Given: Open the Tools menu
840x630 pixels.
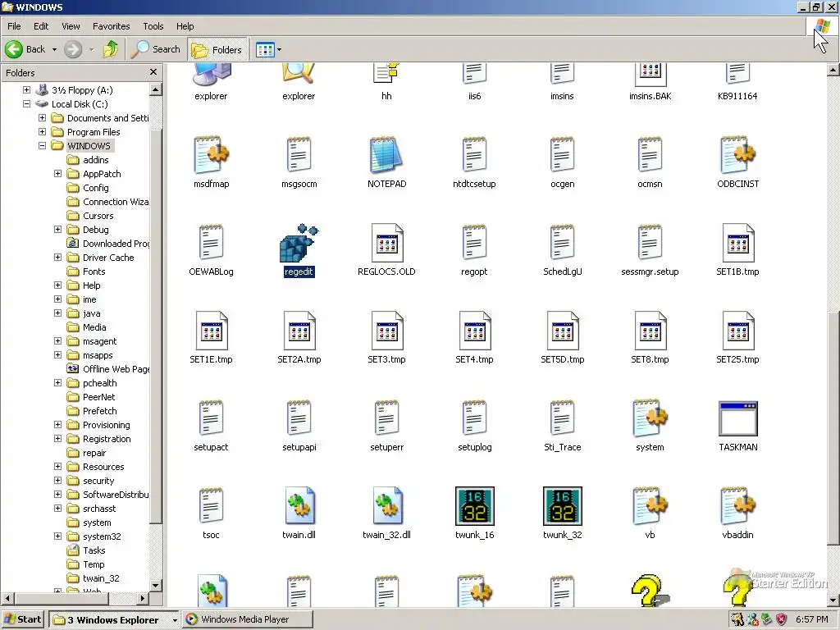Looking at the screenshot, I should click(153, 26).
